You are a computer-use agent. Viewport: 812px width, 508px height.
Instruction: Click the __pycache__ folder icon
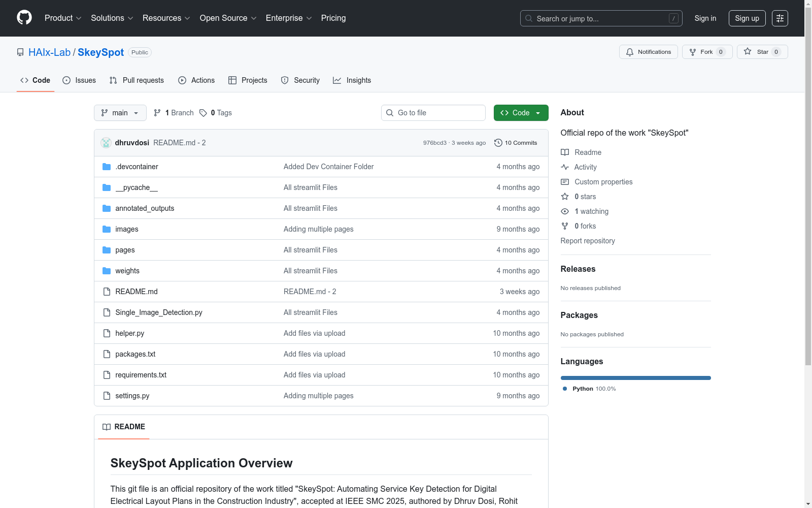click(107, 187)
